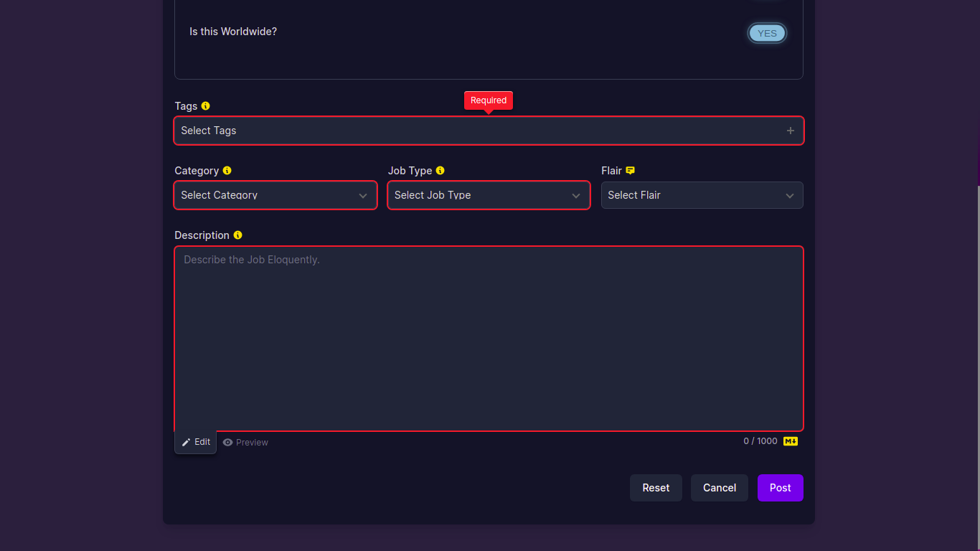The height and width of the screenshot is (551, 980).
Task: Click the Flair message icon
Action: point(630,170)
